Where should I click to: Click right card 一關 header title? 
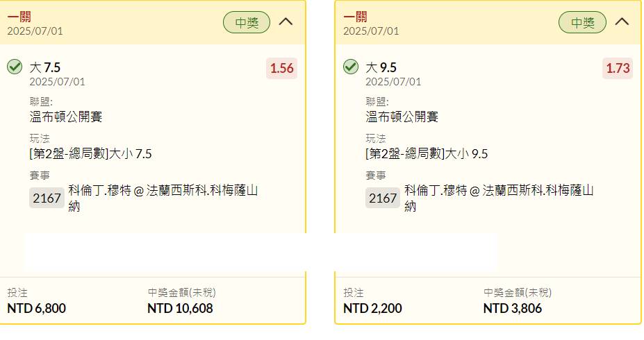point(355,17)
